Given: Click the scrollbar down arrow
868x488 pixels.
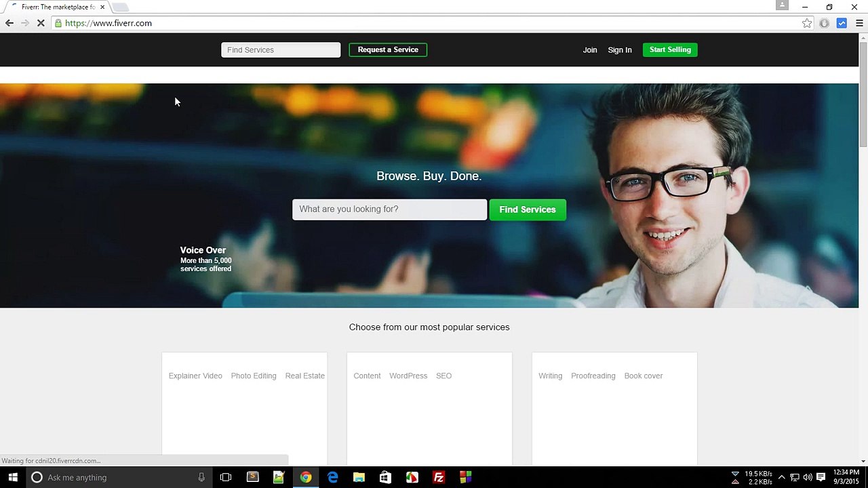Looking at the screenshot, I should 863,461.
